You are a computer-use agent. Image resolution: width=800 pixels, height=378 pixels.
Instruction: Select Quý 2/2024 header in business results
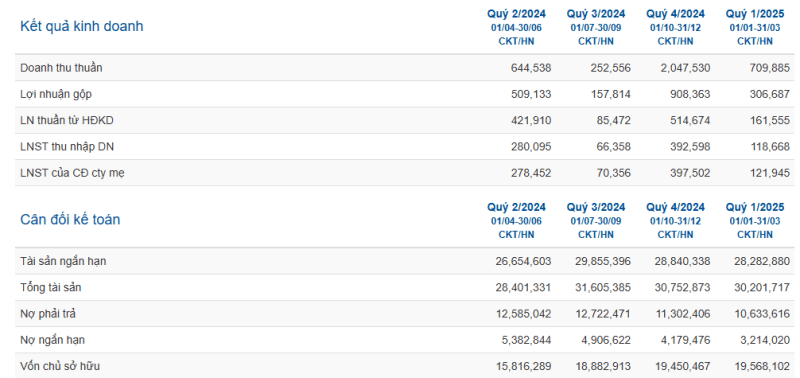(x=516, y=14)
